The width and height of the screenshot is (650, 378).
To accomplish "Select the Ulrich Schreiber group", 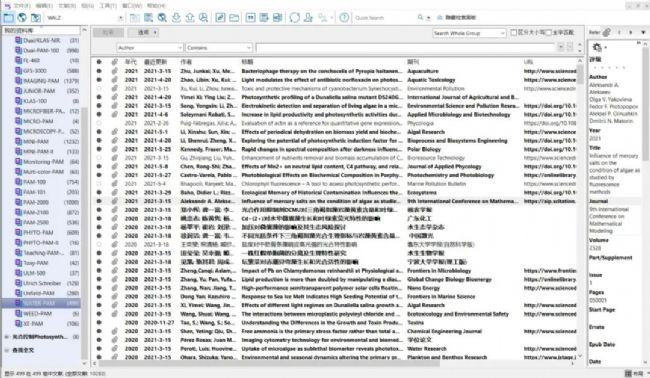I will coord(42,283).
